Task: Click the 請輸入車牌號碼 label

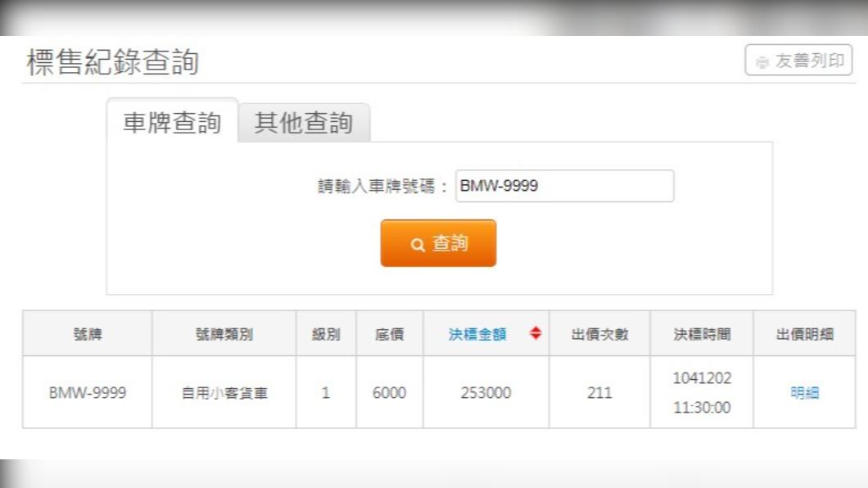Action: pyautogui.click(x=382, y=186)
